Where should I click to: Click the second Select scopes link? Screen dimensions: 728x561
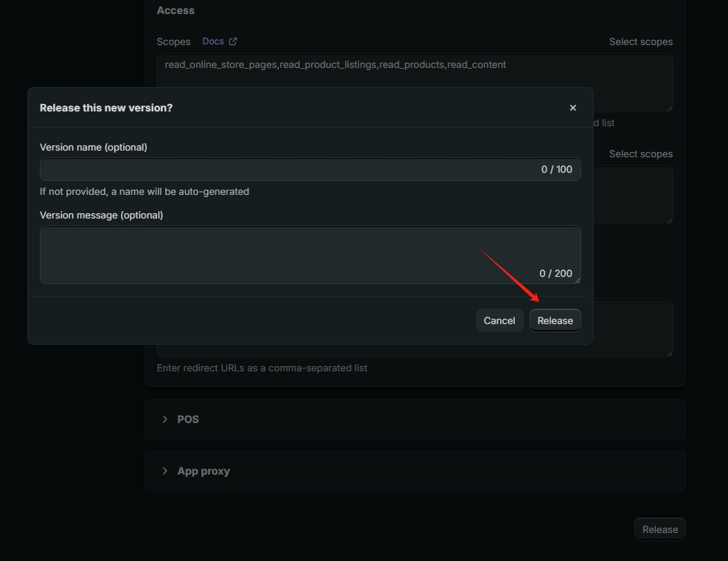pyautogui.click(x=640, y=154)
